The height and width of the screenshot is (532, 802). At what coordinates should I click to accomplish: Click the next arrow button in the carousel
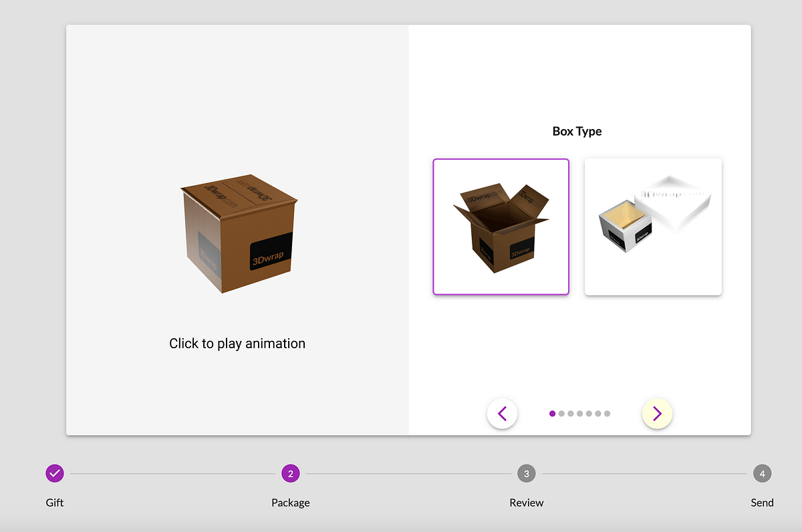[x=657, y=414]
